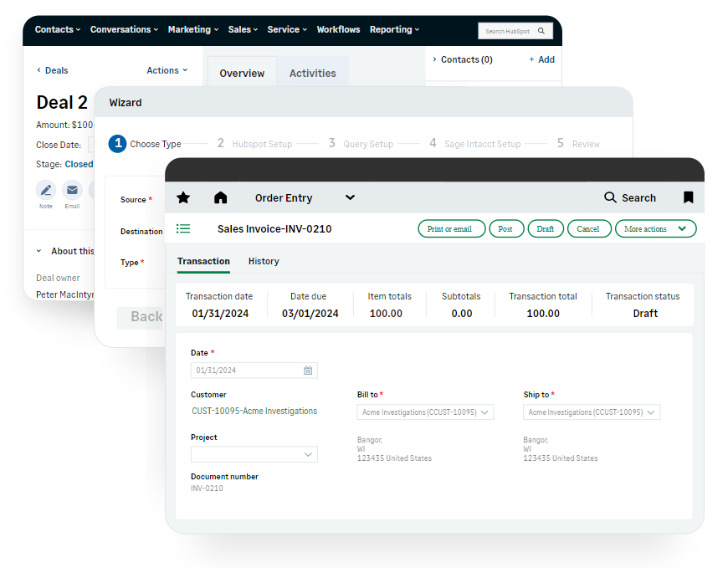Expand the Contacts (0) section

pyautogui.click(x=435, y=59)
